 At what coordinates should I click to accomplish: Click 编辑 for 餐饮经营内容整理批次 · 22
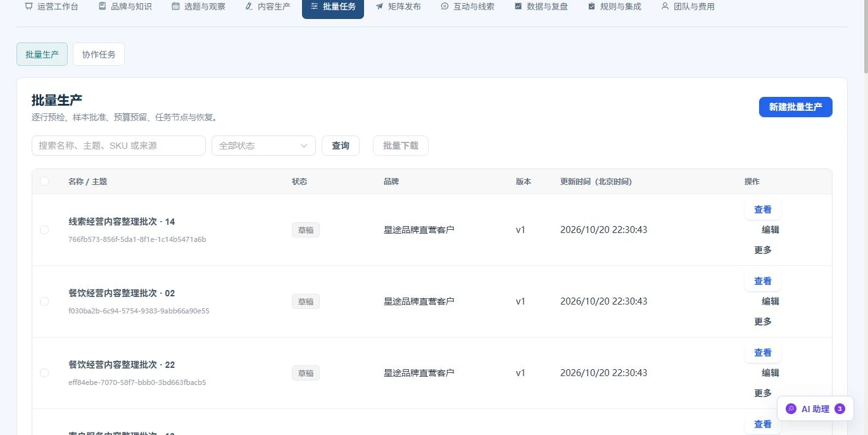pos(771,373)
